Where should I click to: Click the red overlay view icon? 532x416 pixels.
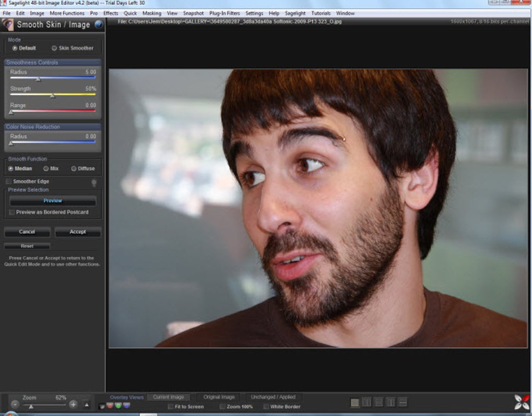click(110, 406)
